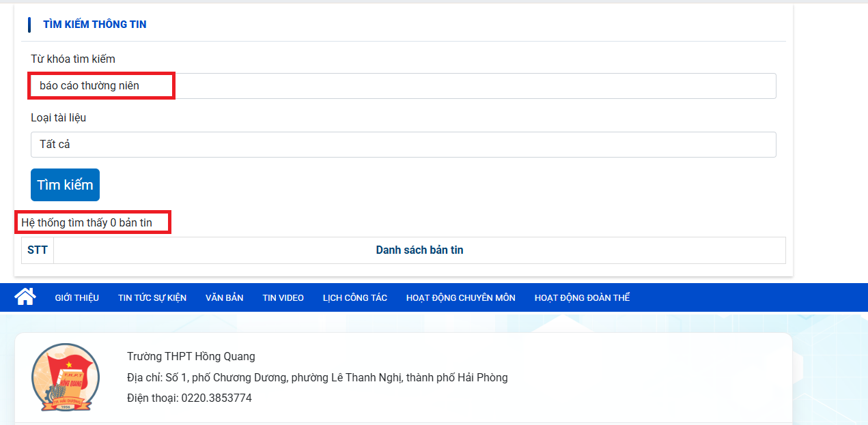
Task: Click the Từ khóa tìm kiếm label
Action: click(x=73, y=59)
